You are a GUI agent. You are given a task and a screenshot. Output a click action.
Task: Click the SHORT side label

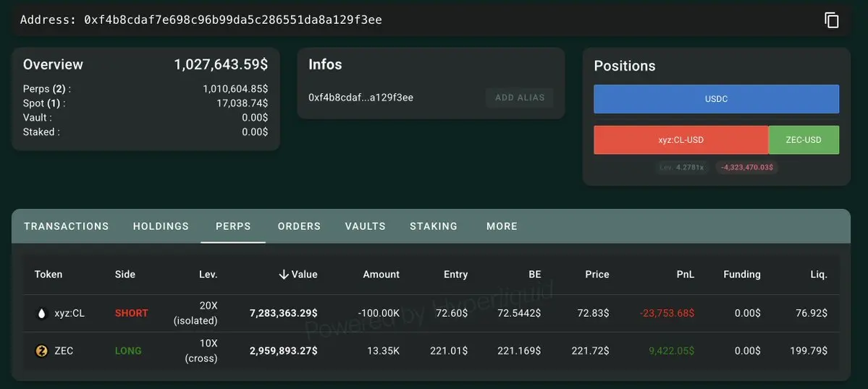[131, 313]
